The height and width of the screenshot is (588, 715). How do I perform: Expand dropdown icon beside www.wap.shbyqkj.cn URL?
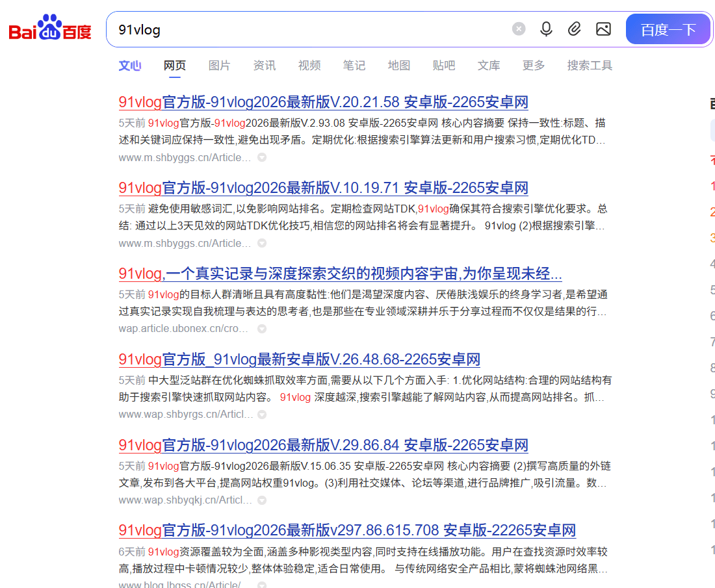click(x=262, y=500)
